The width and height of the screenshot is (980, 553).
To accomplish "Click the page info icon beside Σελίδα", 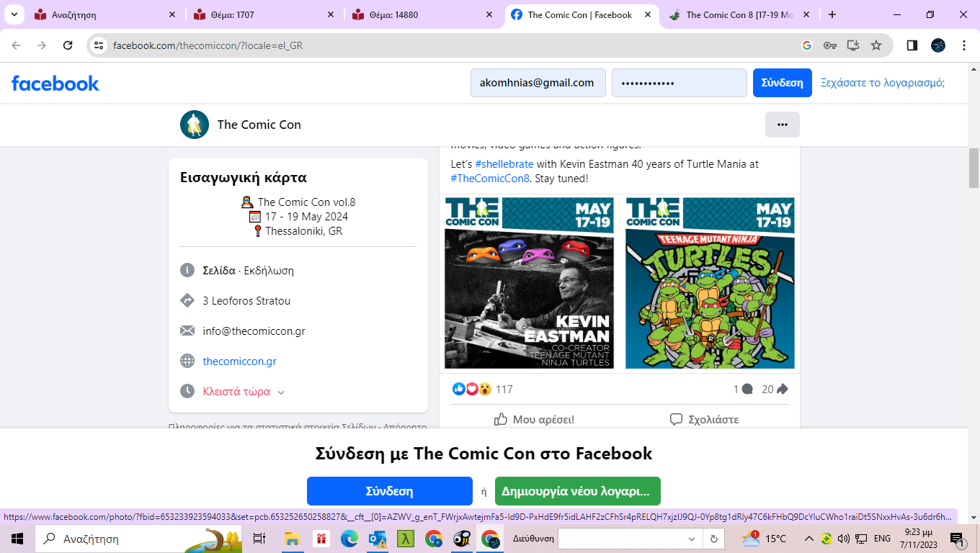I will 187,271.
